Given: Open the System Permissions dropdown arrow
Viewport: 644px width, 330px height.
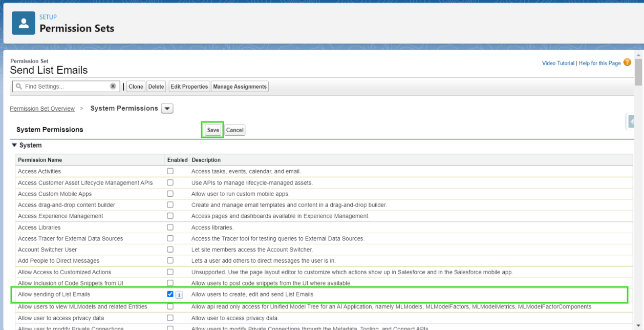Looking at the screenshot, I should [x=167, y=108].
